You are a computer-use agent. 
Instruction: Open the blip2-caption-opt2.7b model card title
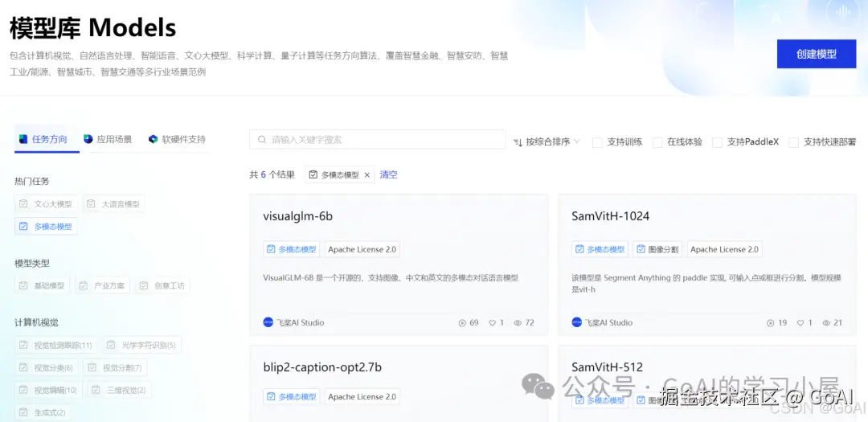[x=322, y=367]
